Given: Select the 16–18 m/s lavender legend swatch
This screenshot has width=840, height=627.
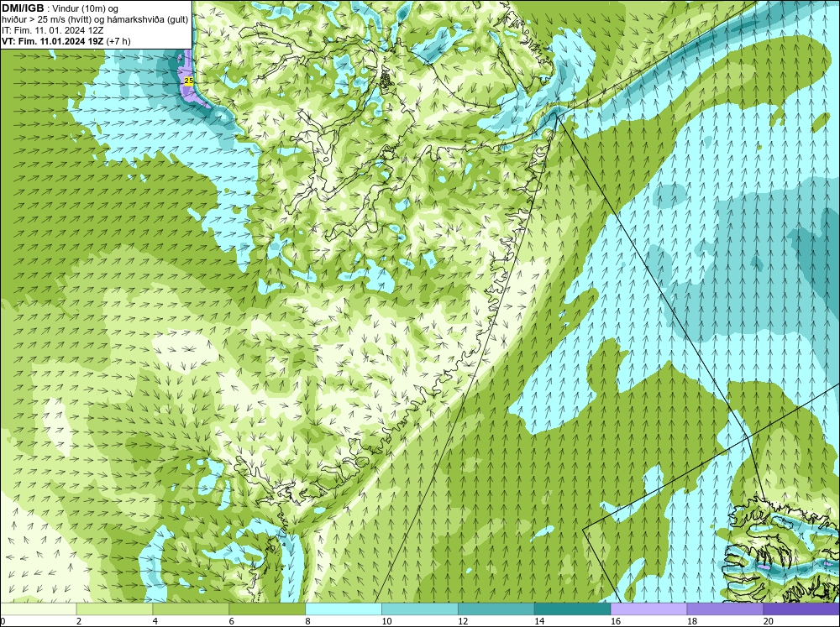Looking at the screenshot, I should 648,609.
